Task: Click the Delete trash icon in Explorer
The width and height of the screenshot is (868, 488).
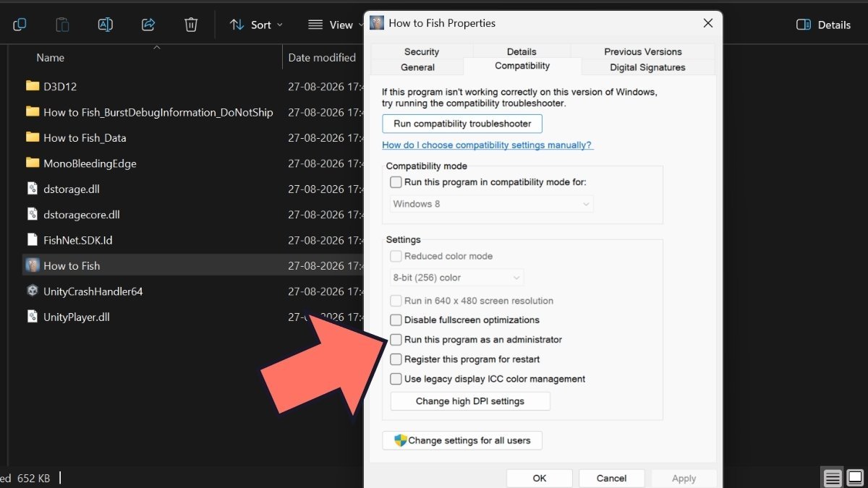Action: [191, 25]
